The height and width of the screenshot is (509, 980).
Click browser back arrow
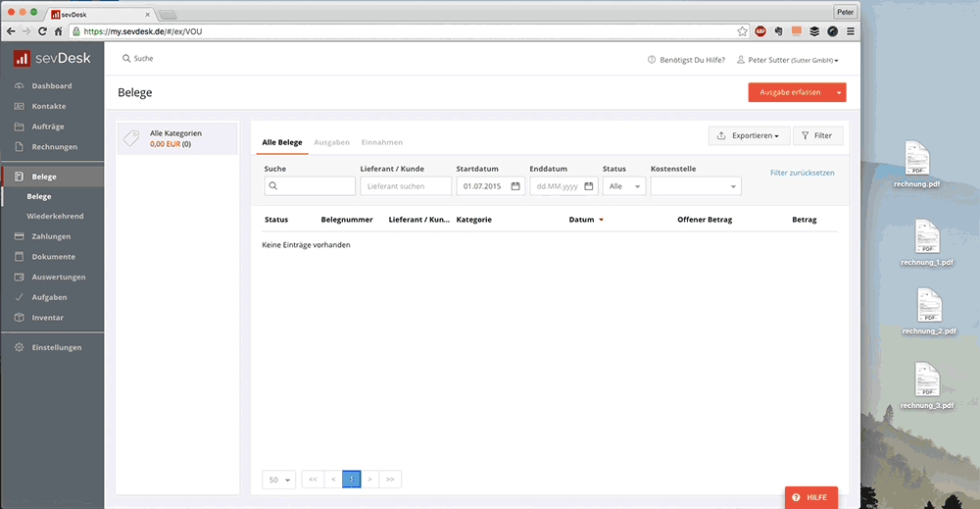[11, 31]
